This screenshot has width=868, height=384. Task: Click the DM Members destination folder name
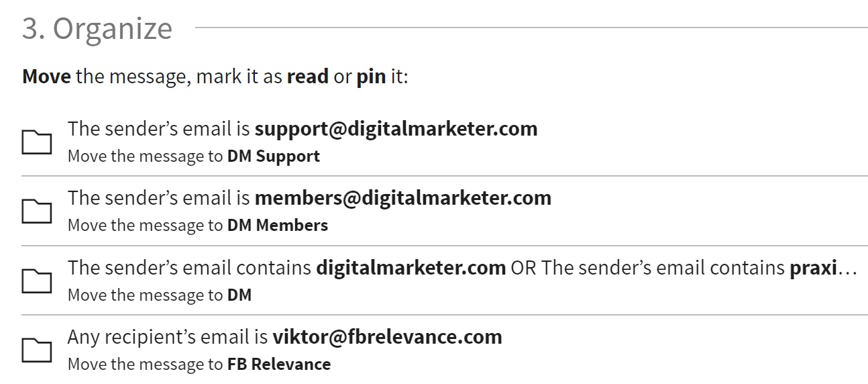pos(278,226)
